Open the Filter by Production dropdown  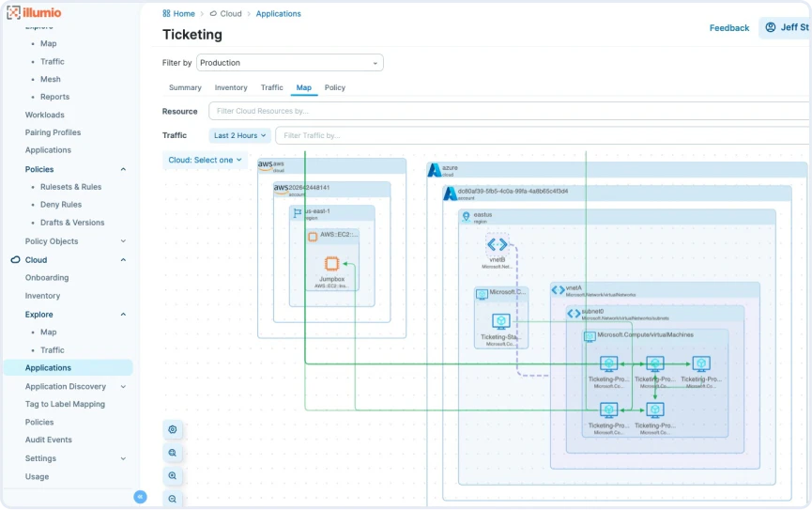coord(289,63)
